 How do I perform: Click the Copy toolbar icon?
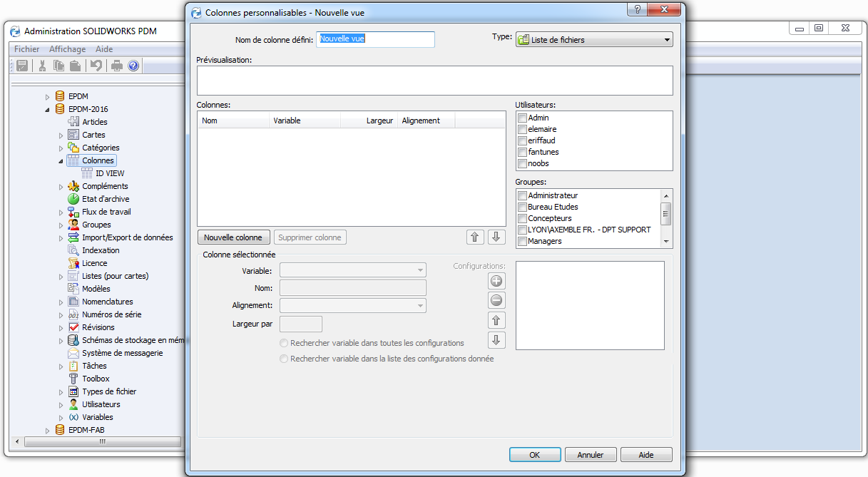(58, 66)
